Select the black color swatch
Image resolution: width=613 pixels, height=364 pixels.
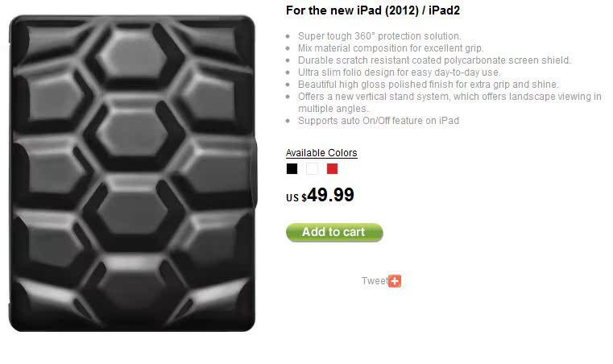point(292,169)
